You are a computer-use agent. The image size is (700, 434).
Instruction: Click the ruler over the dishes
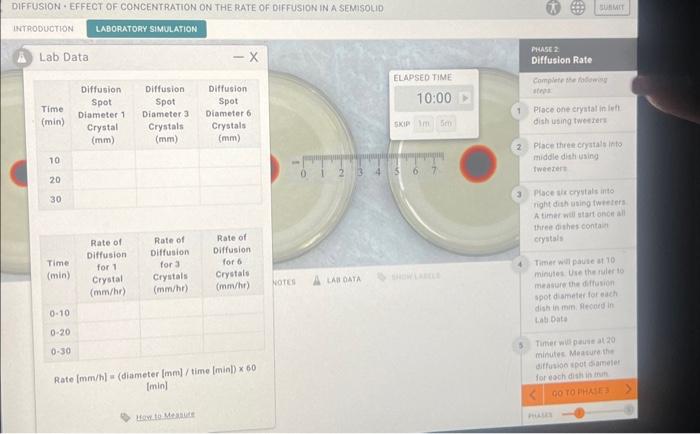click(368, 164)
